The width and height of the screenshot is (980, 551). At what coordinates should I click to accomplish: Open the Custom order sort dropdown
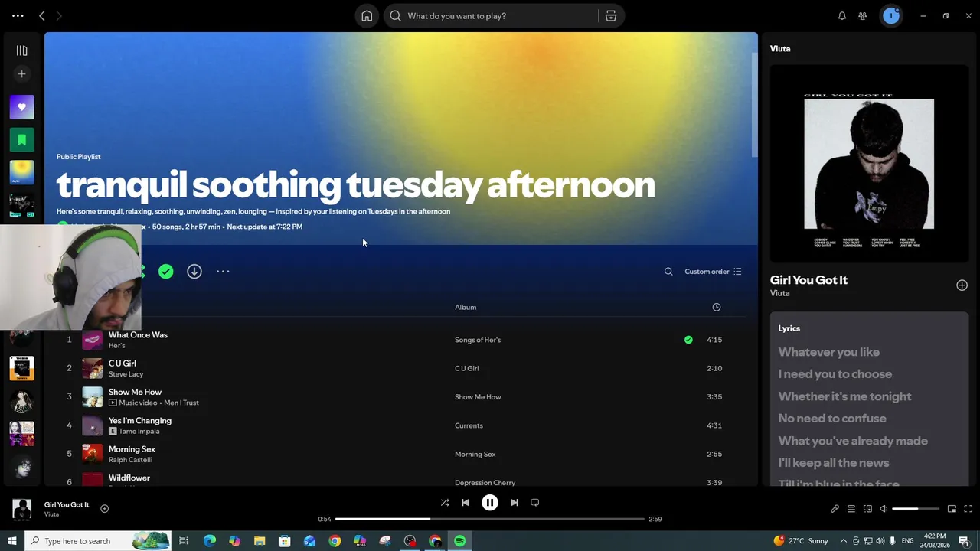click(713, 272)
